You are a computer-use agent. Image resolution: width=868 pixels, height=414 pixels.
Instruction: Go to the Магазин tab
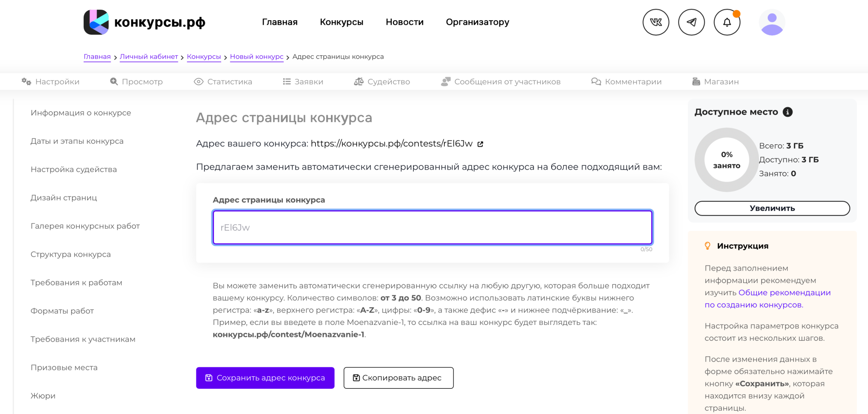[x=715, y=82]
